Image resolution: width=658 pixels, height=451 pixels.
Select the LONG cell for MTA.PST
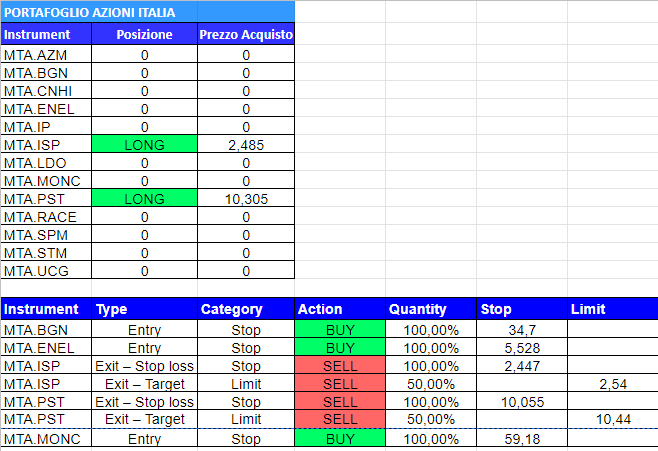[x=144, y=198]
